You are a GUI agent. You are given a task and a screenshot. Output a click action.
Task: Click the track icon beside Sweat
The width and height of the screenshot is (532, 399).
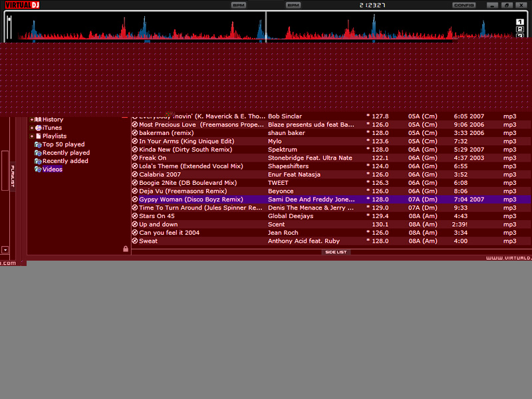pyautogui.click(x=135, y=241)
